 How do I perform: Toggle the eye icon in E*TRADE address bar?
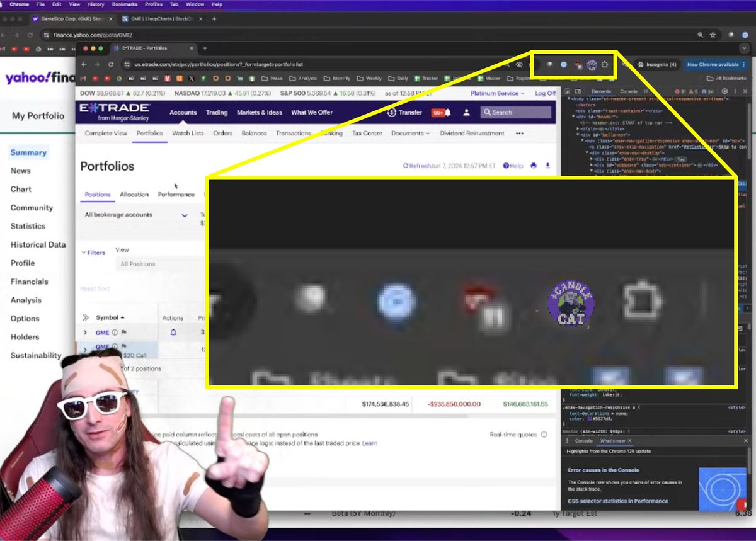click(x=519, y=64)
